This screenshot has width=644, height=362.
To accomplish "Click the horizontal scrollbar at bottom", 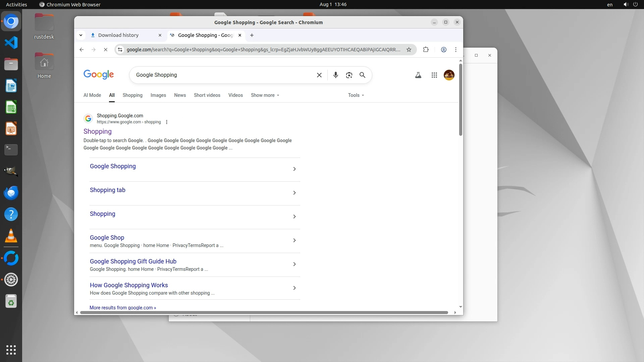I will click(x=264, y=312).
